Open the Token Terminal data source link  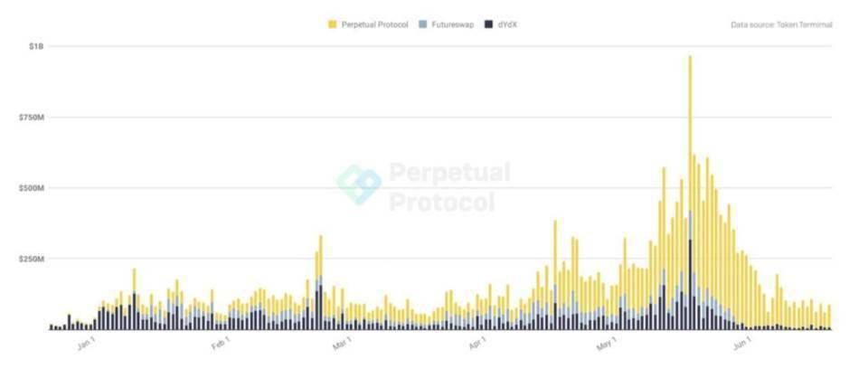781,24
